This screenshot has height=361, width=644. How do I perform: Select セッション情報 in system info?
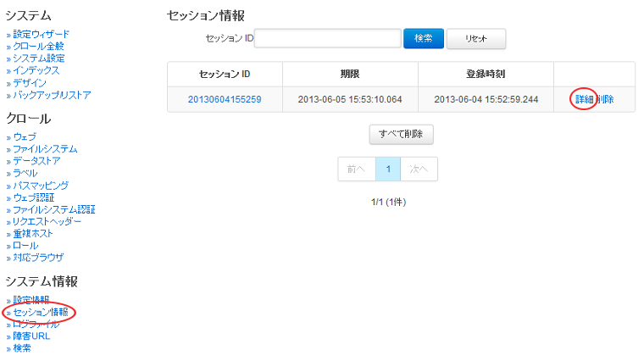[41, 313]
